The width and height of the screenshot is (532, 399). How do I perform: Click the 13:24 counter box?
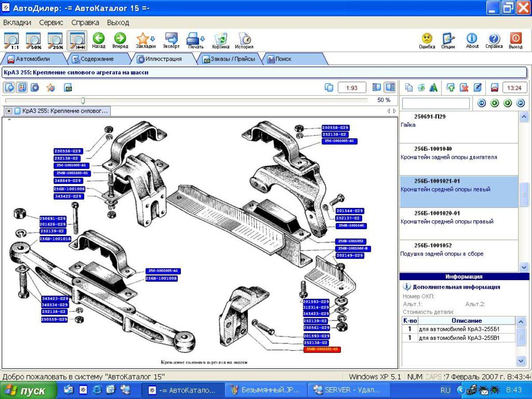514,88
